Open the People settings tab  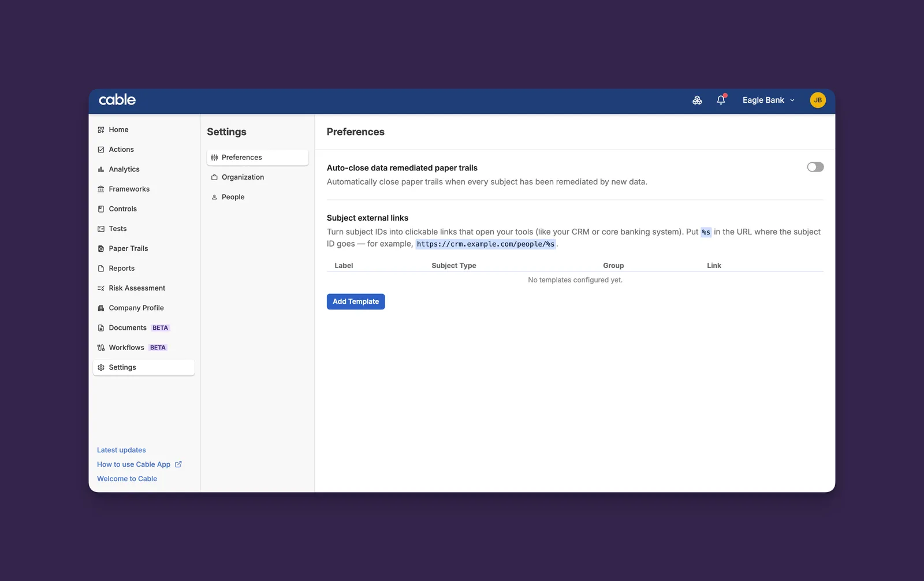pos(258,197)
